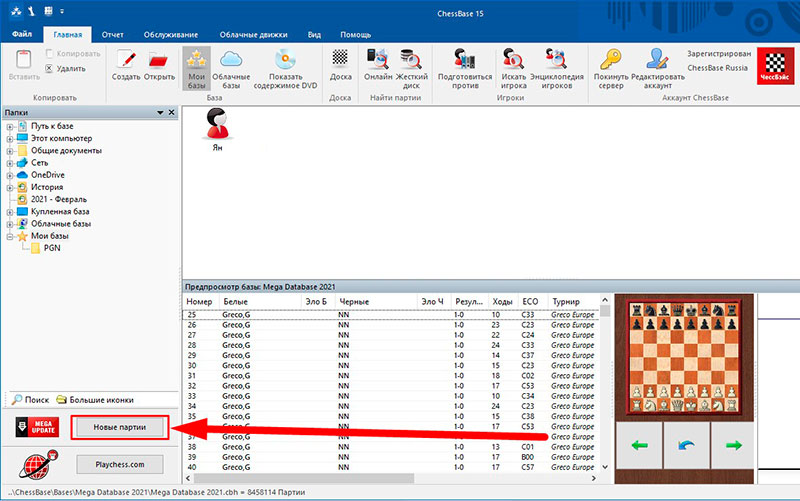
Task: Open Энциклопедия игроков icon
Action: pos(555,60)
